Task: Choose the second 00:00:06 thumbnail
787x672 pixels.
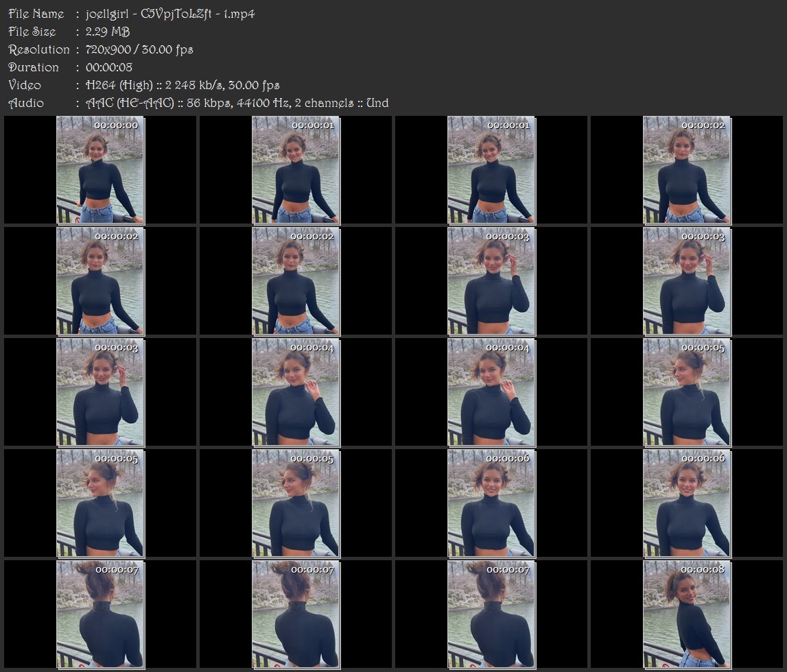Action: [687, 503]
